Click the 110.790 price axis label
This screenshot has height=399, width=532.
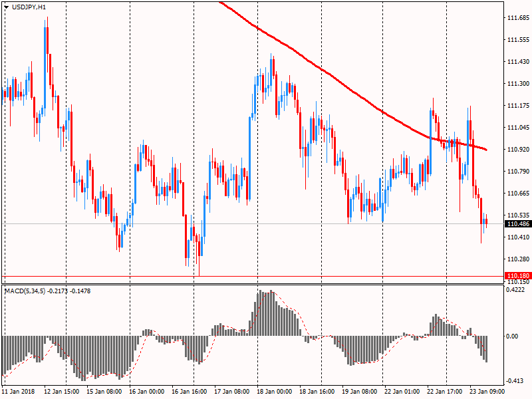(518, 172)
